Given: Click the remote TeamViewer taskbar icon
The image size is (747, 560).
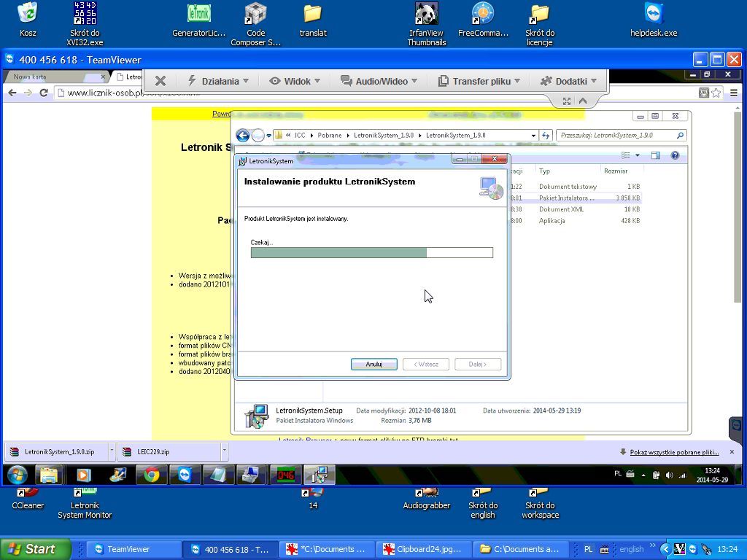Looking at the screenshot, I should (x=185, y=475).
